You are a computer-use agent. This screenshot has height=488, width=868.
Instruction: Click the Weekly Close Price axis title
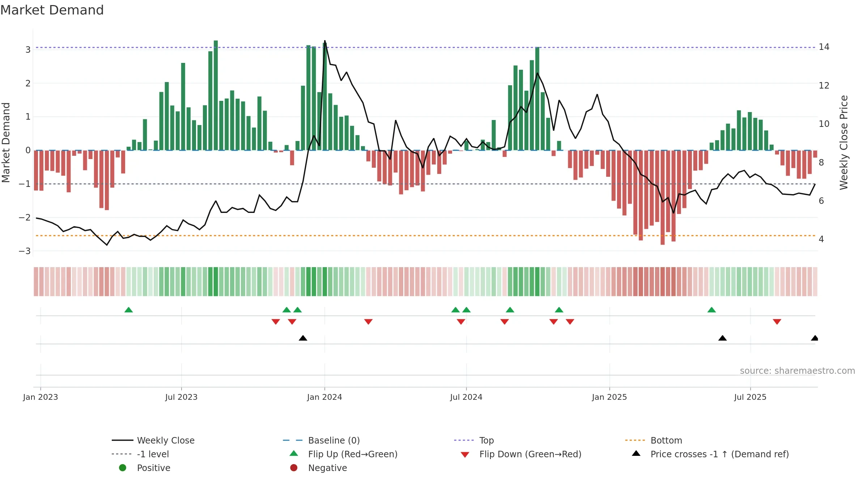[x=844, y=142]
